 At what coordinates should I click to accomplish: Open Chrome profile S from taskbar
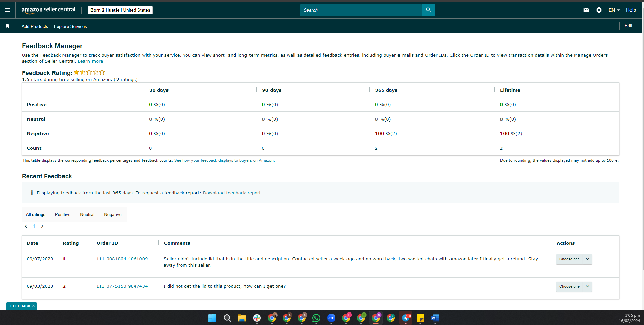point(376,318)
